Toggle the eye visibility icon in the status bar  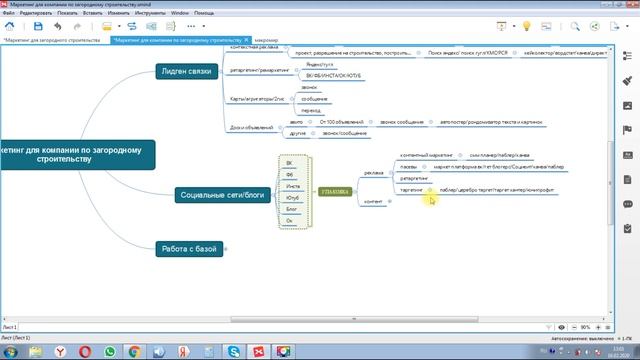[562, 327]
